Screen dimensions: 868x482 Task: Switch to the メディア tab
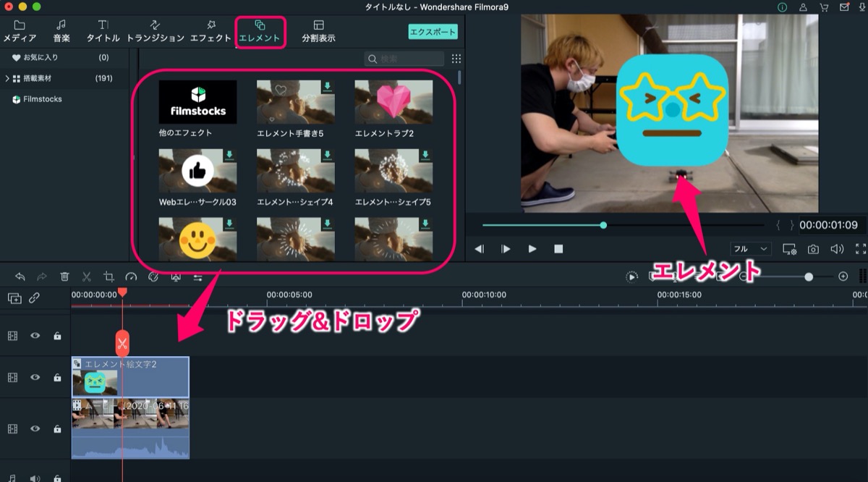pos(20,32)
